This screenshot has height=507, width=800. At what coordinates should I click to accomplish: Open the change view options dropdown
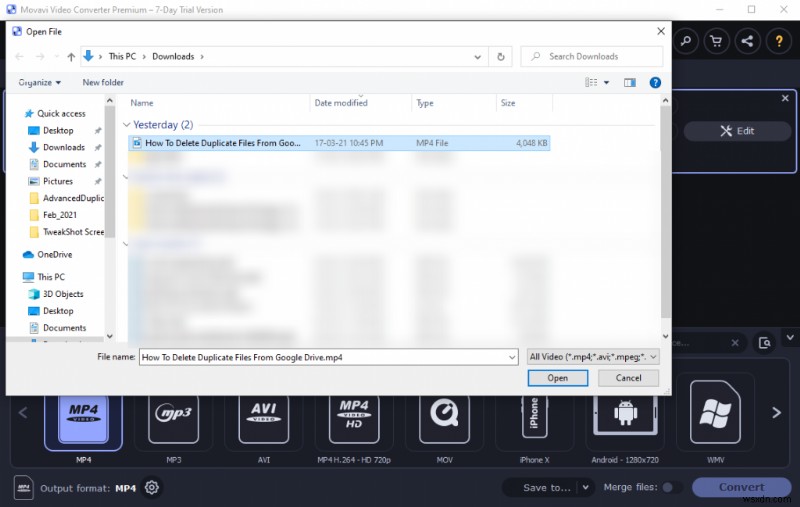607,83
